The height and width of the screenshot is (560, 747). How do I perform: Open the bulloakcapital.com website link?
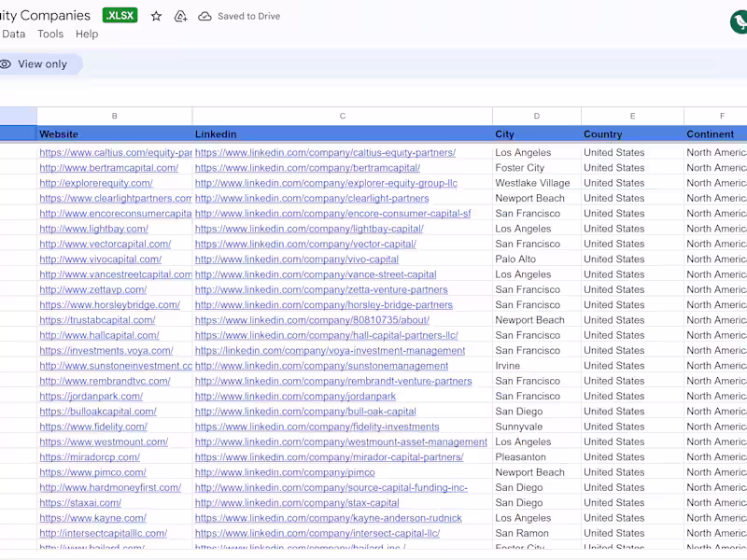tap(98, 412)
